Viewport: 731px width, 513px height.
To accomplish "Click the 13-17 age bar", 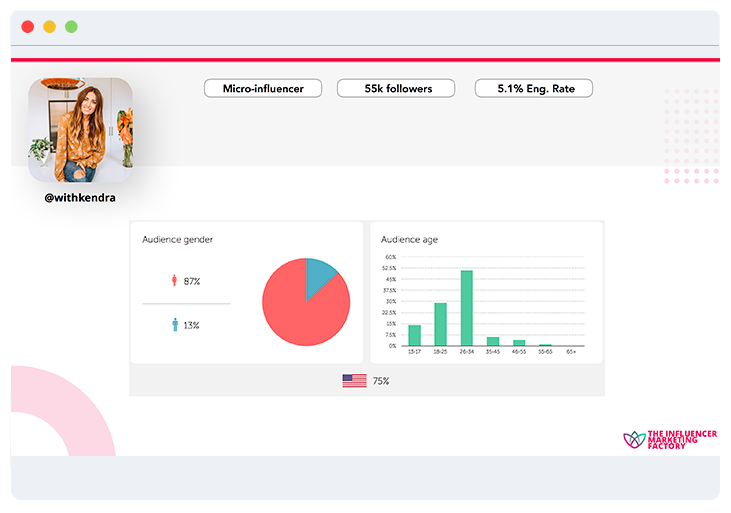I will pyautogui.click(x=414, y=335).
